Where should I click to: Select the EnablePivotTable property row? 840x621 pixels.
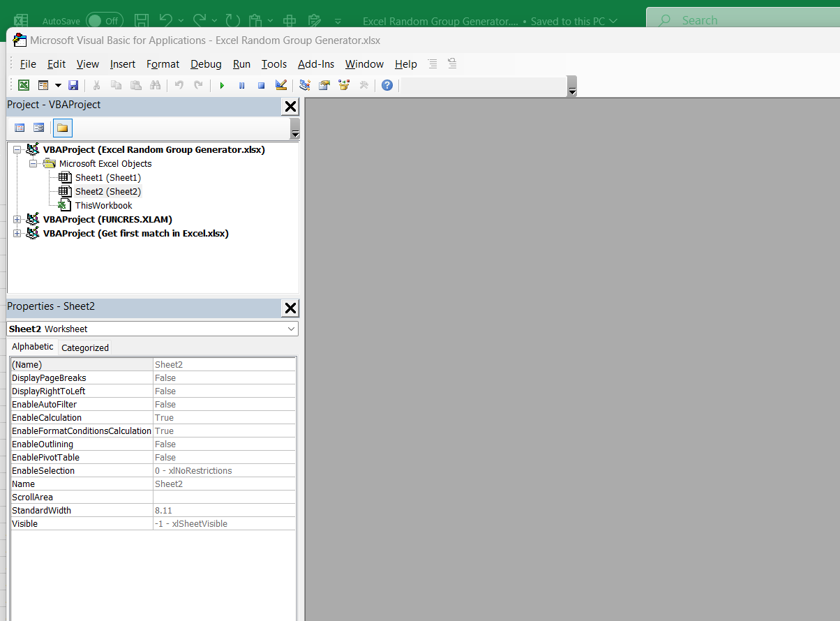[153, 457]
